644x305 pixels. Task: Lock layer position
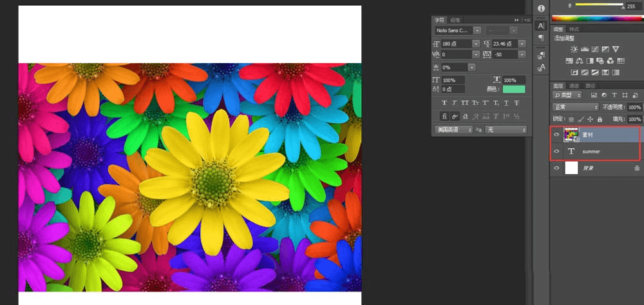pos(590,119)
